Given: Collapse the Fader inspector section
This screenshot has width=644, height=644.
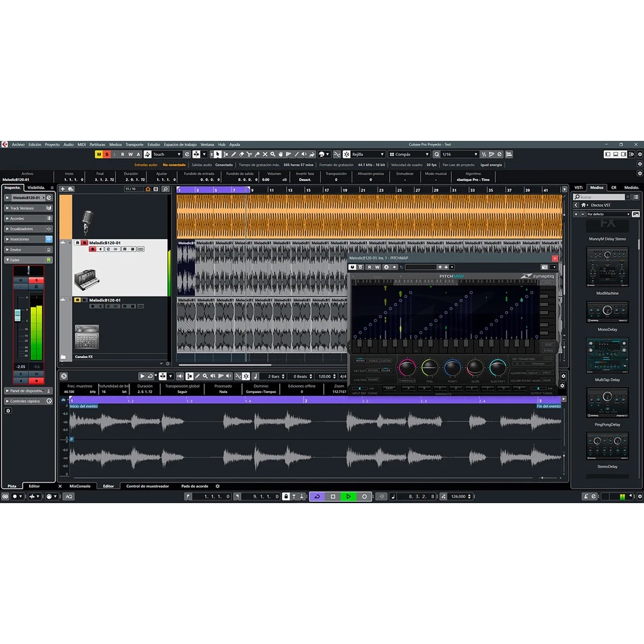Looking at the screenshot, I should [28, 260].
